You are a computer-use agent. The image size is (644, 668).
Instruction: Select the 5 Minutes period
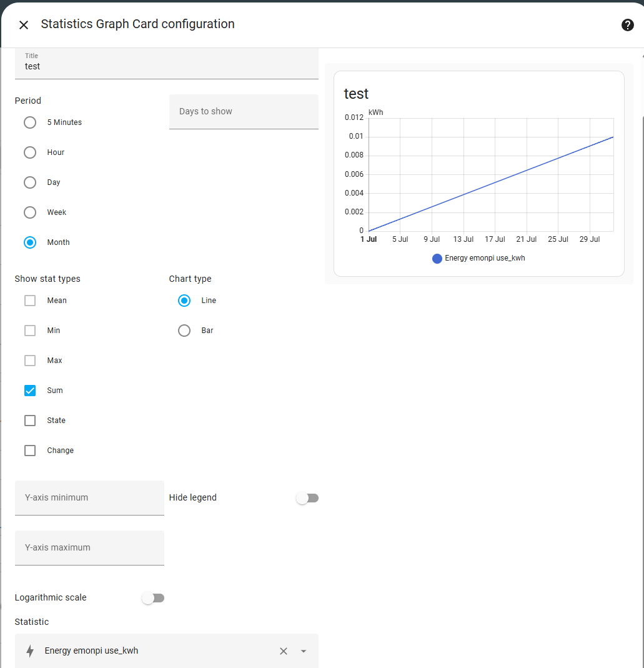30,122
